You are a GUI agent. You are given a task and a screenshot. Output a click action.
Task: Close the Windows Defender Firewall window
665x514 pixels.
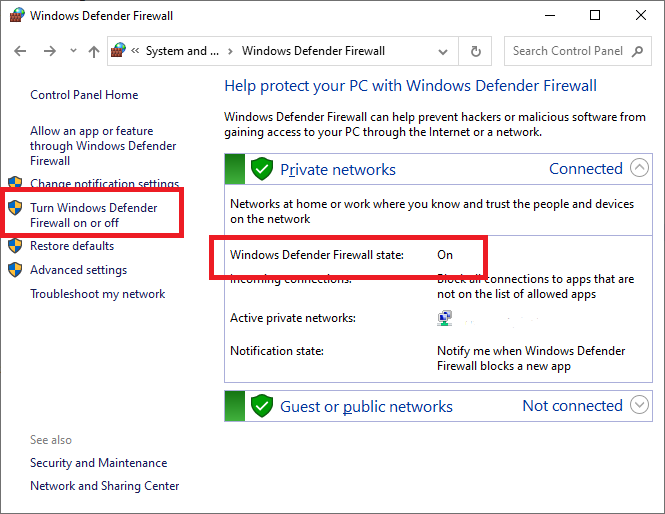click(641, 15)
